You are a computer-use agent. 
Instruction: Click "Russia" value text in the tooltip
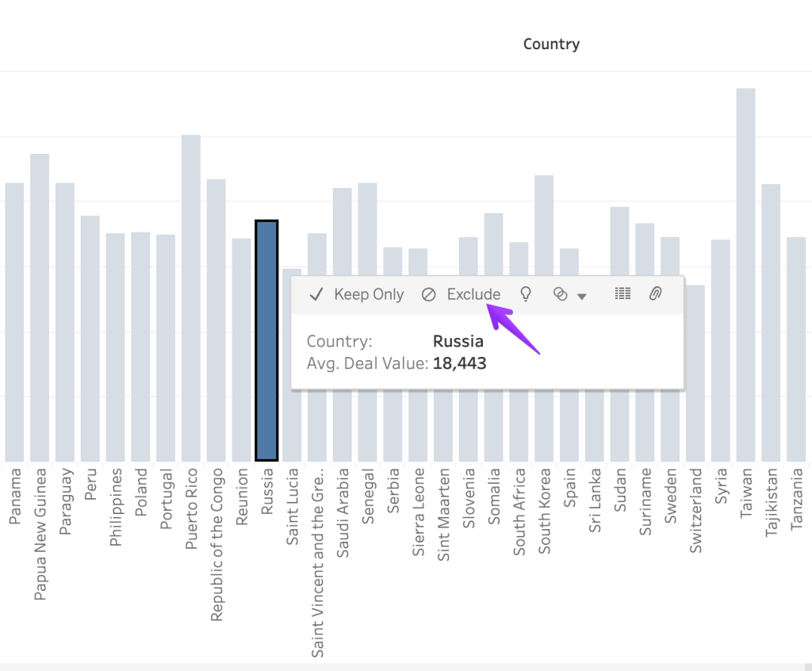click(458, 341)
